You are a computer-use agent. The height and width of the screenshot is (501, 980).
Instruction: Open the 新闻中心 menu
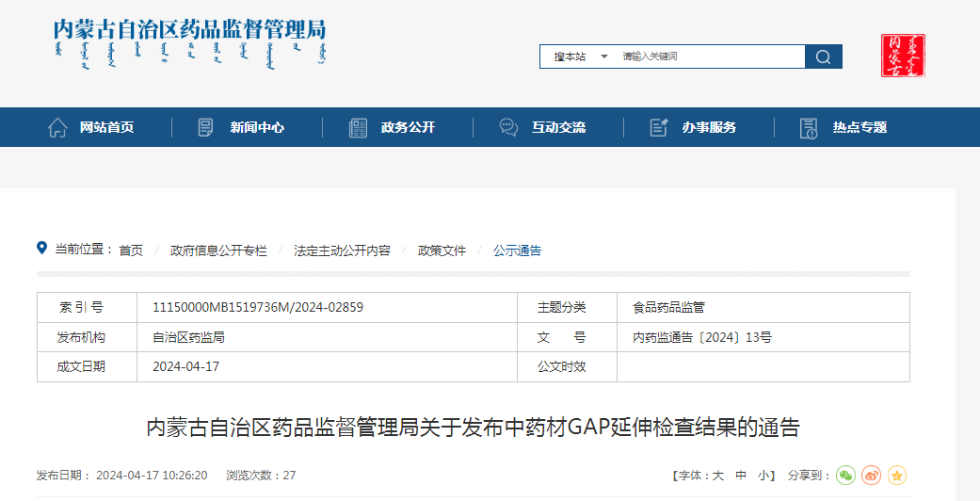(257, 127)
